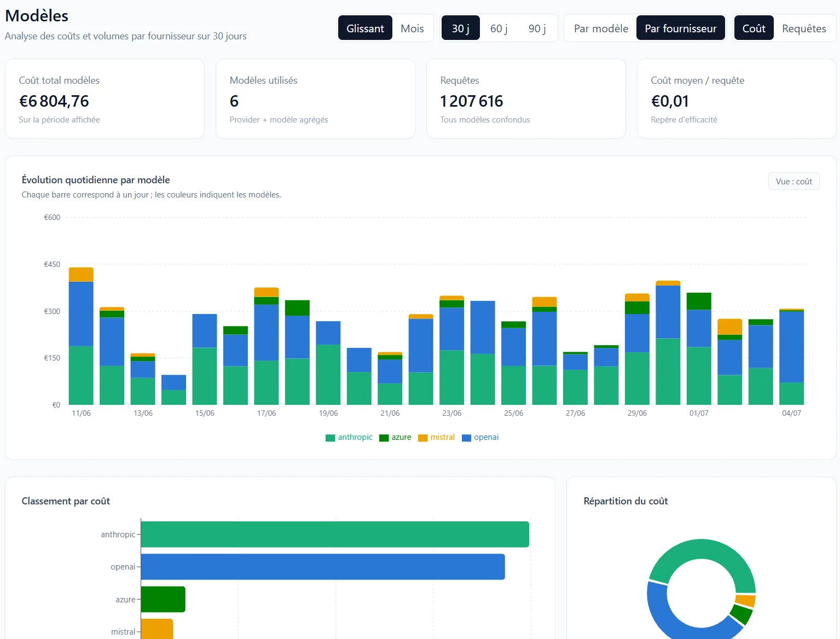
Task: Select the anthropic bar in Classement par coût
Action: tap(335, 535)
